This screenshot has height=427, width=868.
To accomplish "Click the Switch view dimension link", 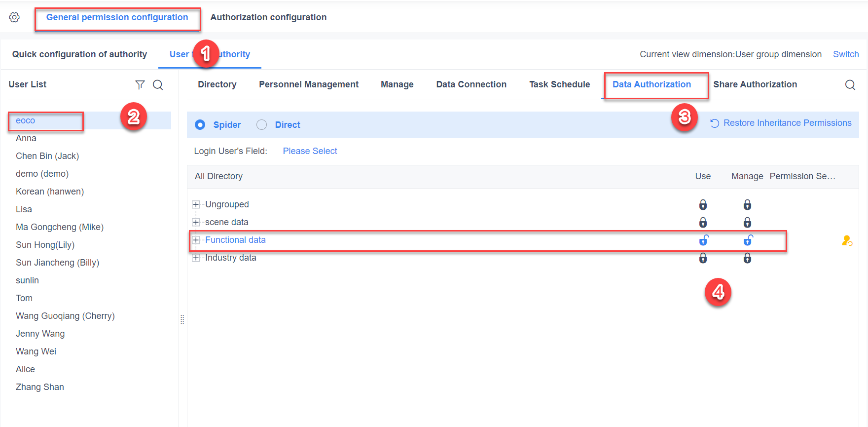I will pyautogui.click(x=846, y=54).
